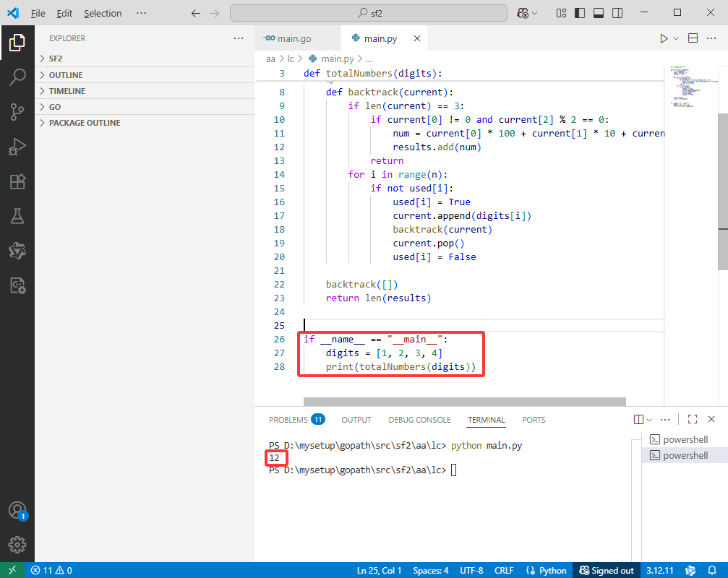Switch to the main.go editor tab
The width and height of the screenshot is (728, 578).
(x=297, y=38)
